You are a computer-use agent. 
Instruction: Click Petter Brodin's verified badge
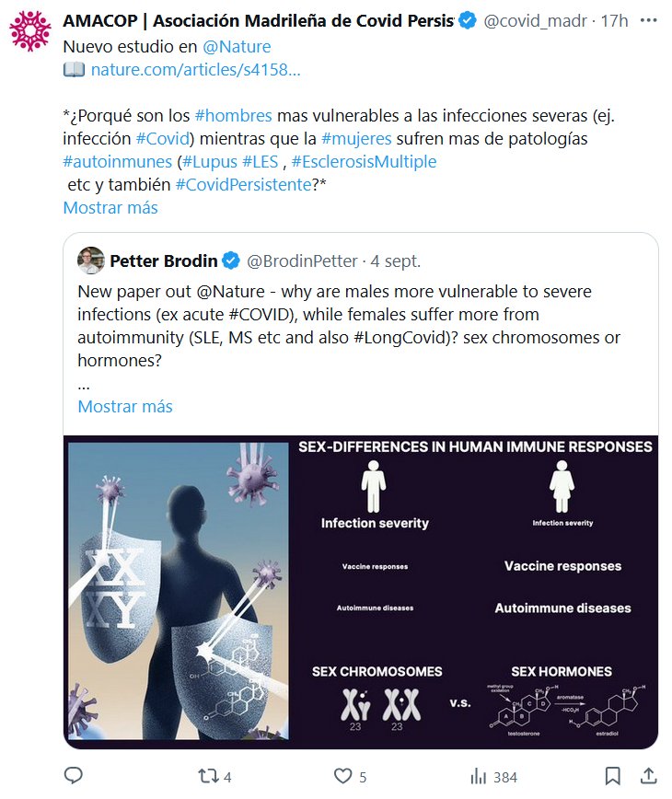click(229, 261)
